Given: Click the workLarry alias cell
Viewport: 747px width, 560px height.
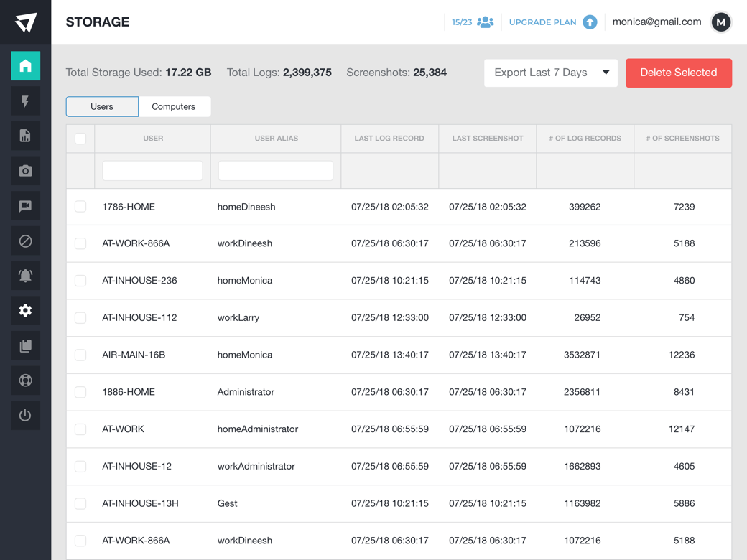Looking at the screenshot, I should coord(238,317).
